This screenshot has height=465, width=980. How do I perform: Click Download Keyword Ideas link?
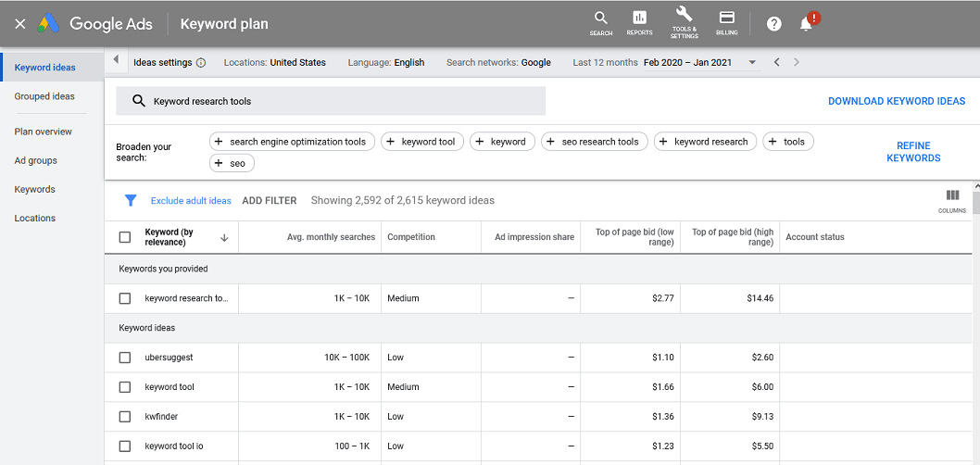coord(897,101)
